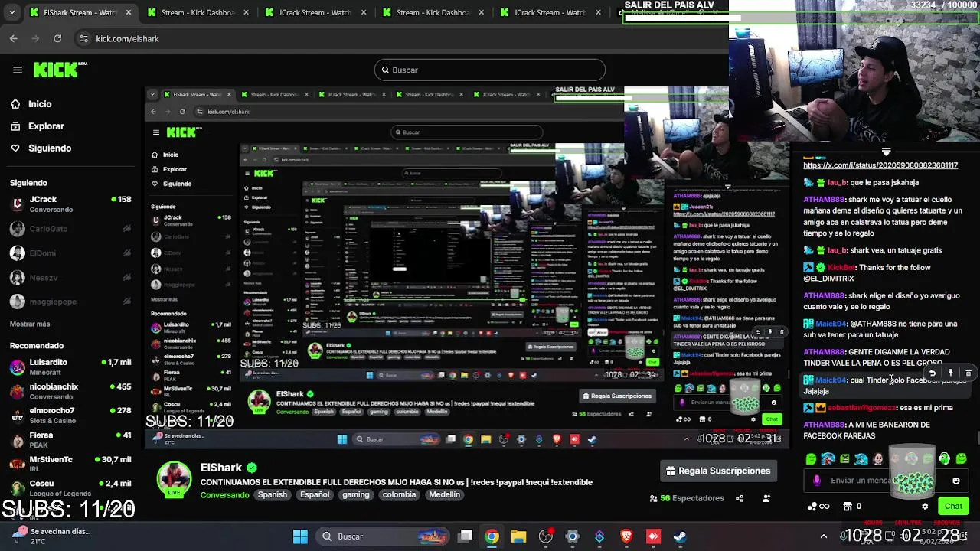Select offline channel Nesszv
The width and height of the screenshot is (980, 551).
(x=70, y=277)
